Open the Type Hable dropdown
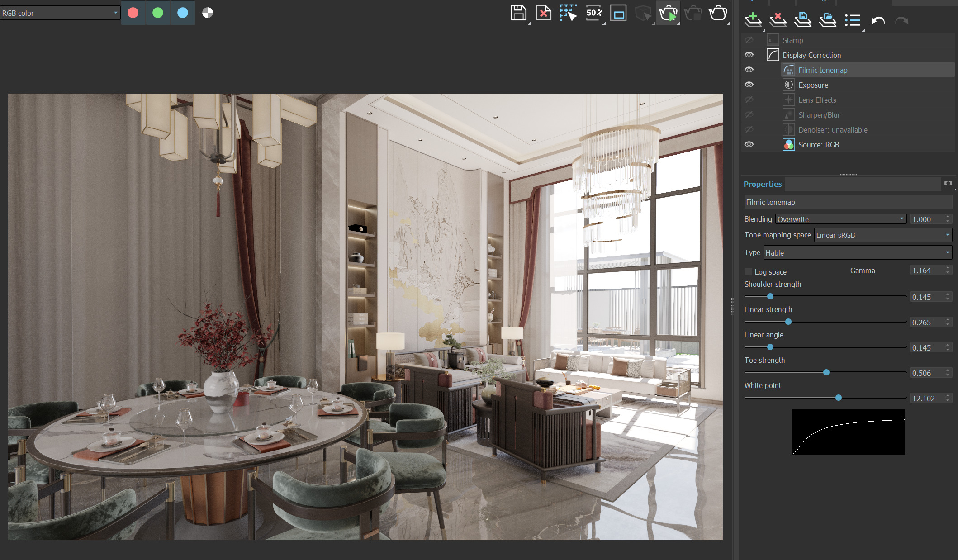Screen dimensions: 958x560 pos(858,252)
